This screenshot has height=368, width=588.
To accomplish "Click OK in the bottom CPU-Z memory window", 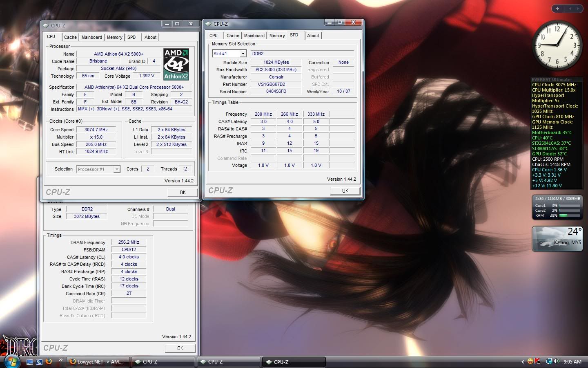I will click(180, 348).
